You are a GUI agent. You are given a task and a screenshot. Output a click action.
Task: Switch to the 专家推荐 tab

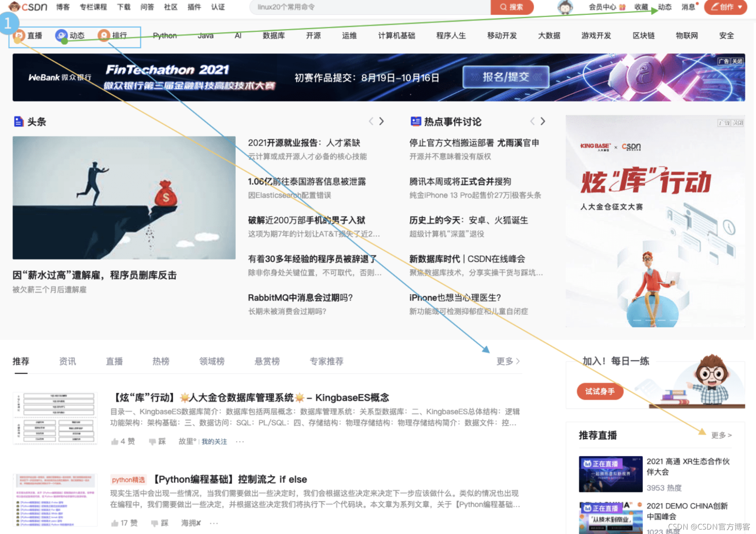coord(327,361)
